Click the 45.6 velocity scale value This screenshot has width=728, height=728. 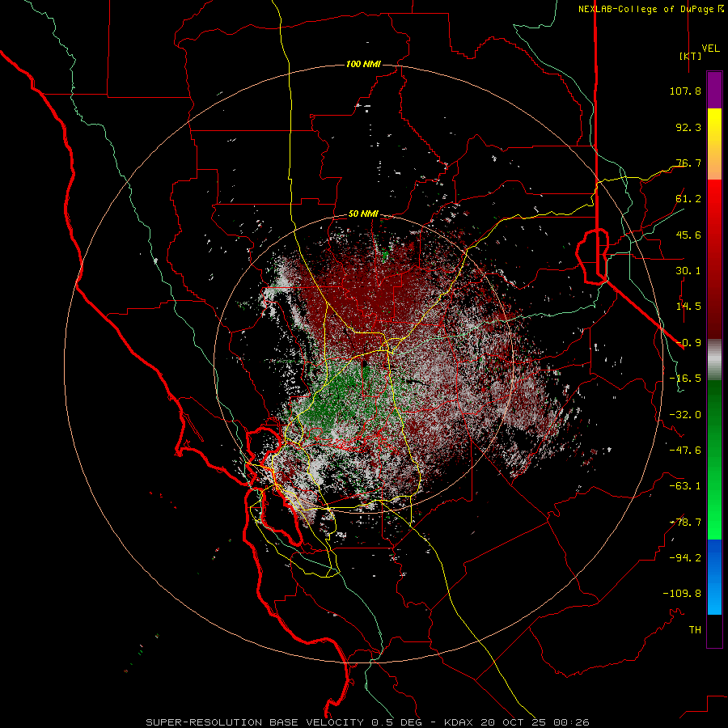click(688, 235)
